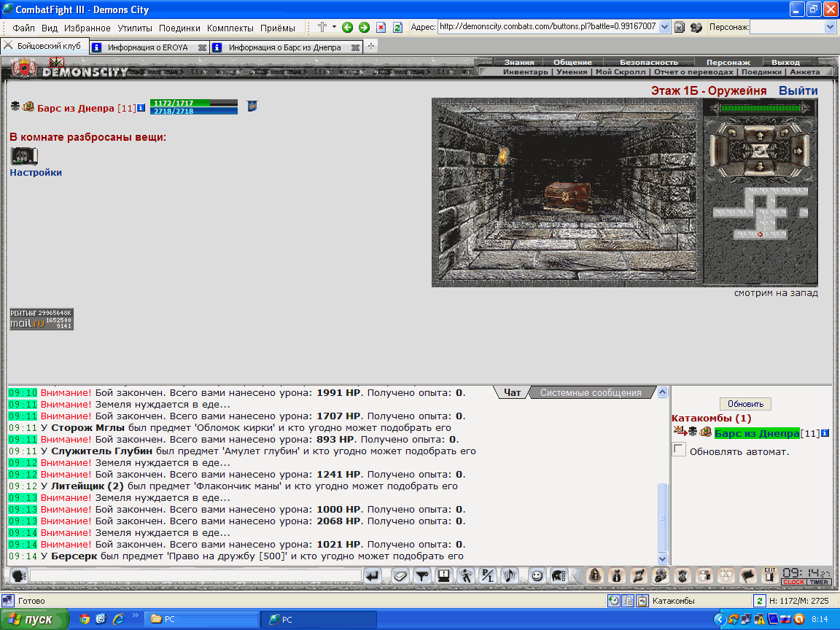
Task: Click the Обновить button in the player list
Action: 745,404
